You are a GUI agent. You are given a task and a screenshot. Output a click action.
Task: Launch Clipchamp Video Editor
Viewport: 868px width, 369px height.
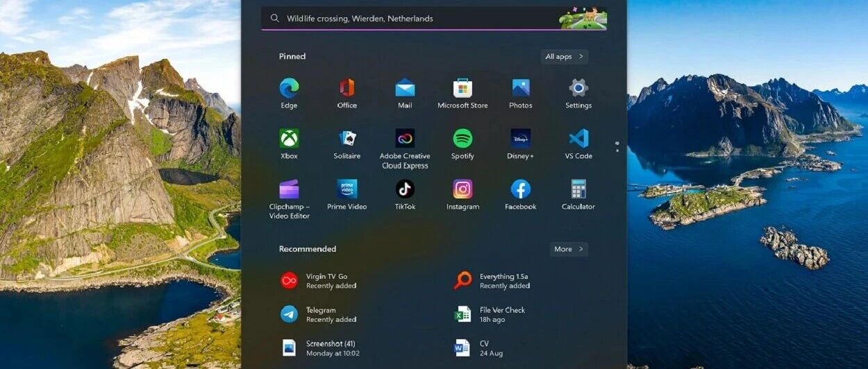289,189
